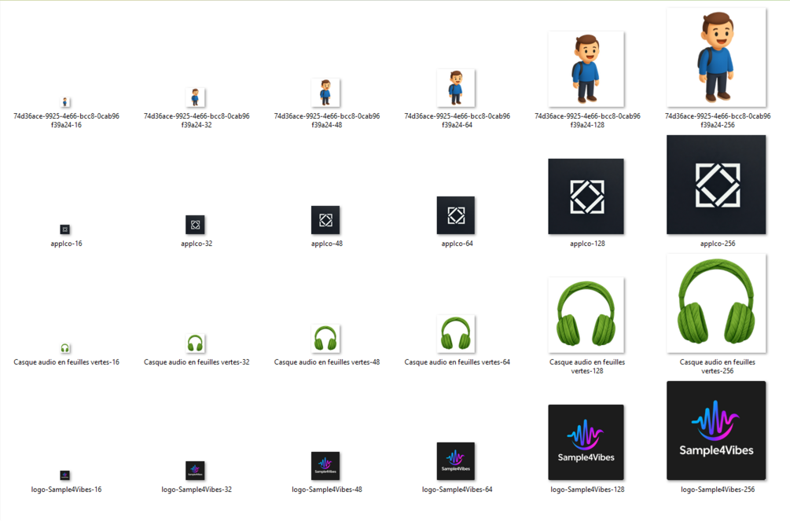790x532 pixels.
Task: Click the file name ending f39a24-256
Action: tap(718, 120)
